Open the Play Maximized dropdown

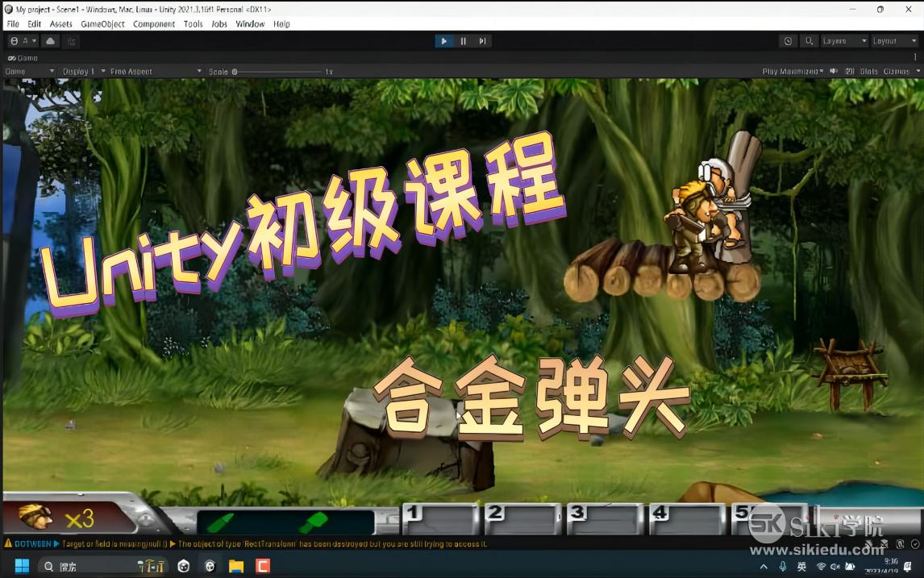793,71
